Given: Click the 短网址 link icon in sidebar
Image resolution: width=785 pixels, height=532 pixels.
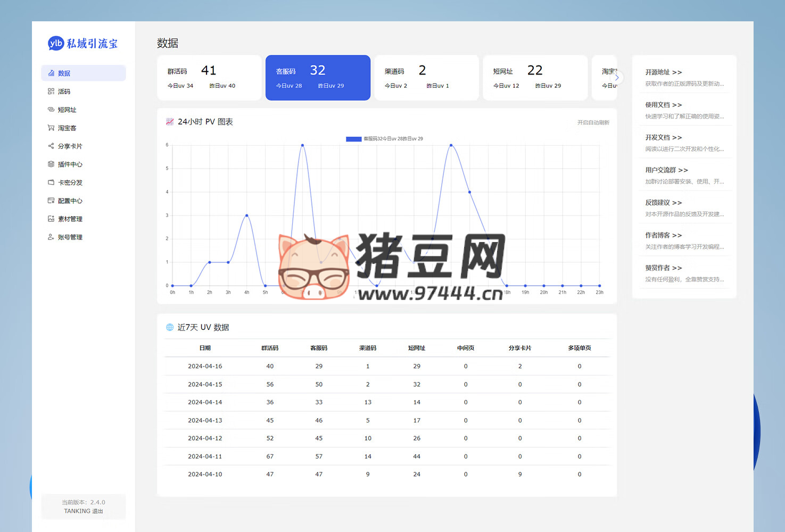Looking at the screenshot, I should pos(51,110).
